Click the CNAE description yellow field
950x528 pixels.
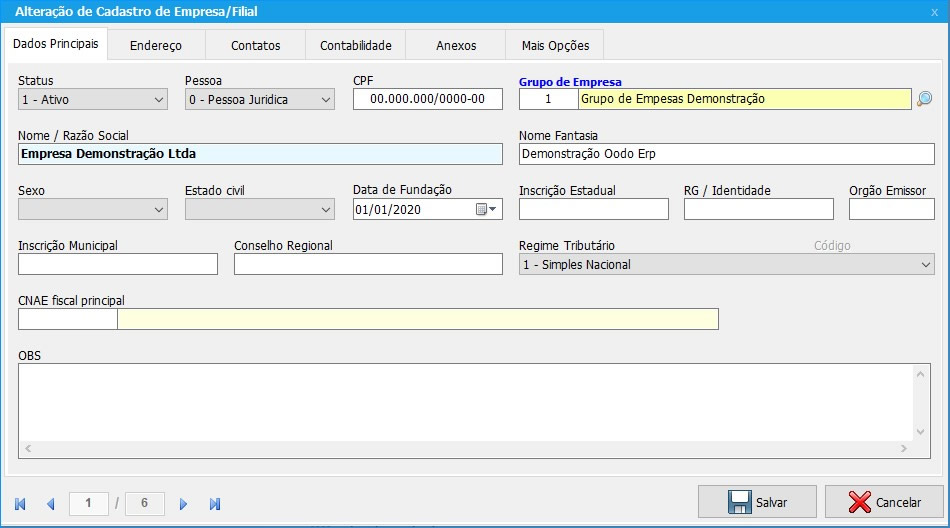click(x=418, y=319)
